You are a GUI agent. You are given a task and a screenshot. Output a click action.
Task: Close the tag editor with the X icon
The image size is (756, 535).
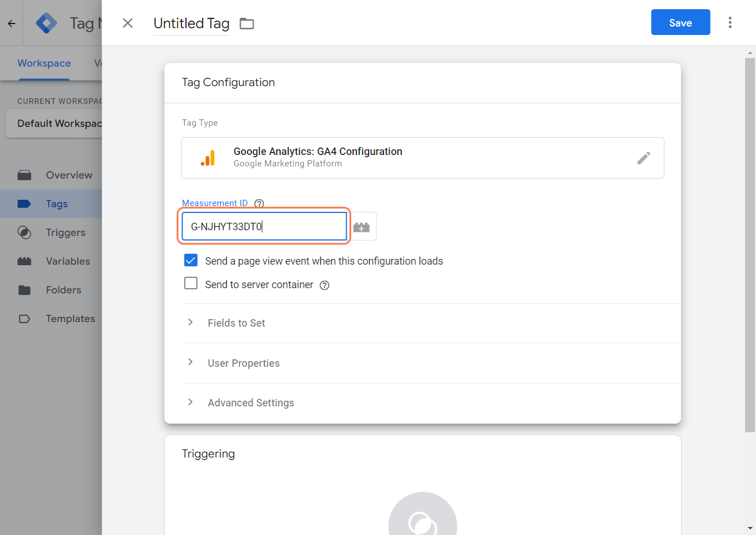[127, 23]
